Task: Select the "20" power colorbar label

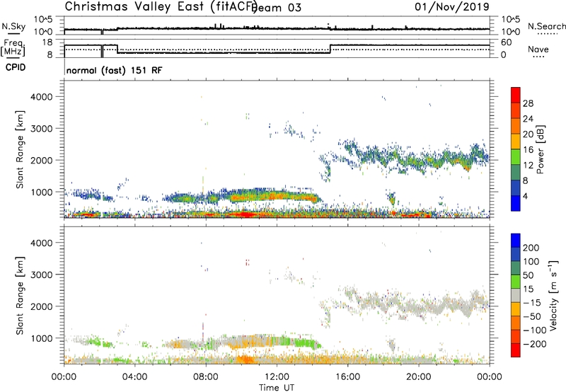Action: (x=528, y=134)
